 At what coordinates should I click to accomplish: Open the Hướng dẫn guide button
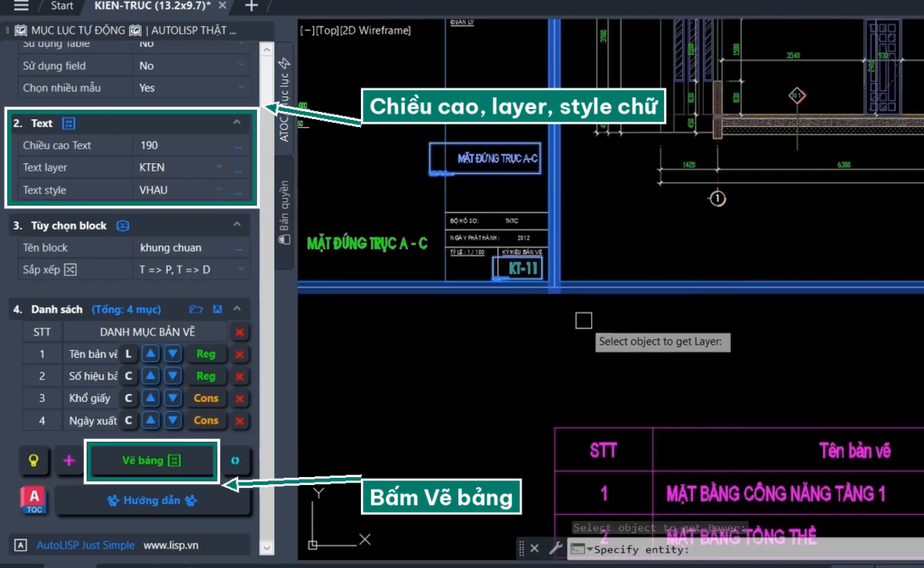click(x=152, y=501)
